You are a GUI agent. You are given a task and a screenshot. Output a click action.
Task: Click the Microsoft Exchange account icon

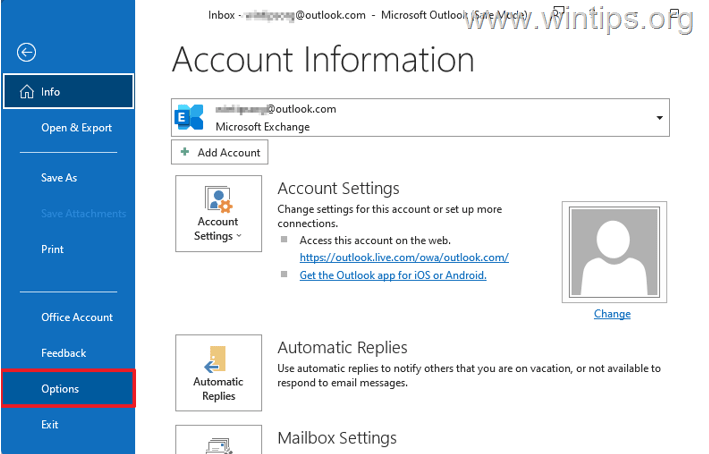coord(189,118)
